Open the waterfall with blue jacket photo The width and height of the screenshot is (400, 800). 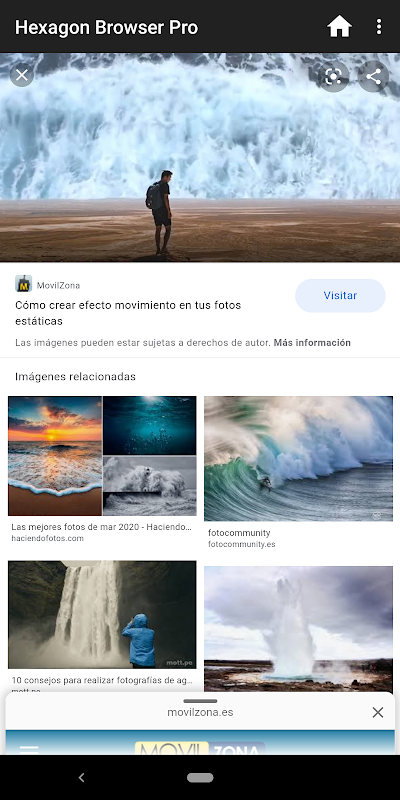[x=102, y=615]
